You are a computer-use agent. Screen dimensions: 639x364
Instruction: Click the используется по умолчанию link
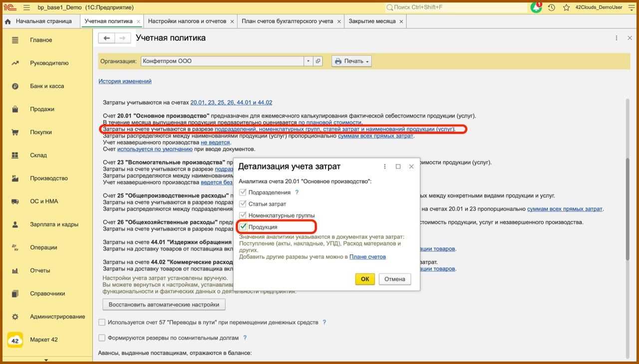click(x=155, y=149)
